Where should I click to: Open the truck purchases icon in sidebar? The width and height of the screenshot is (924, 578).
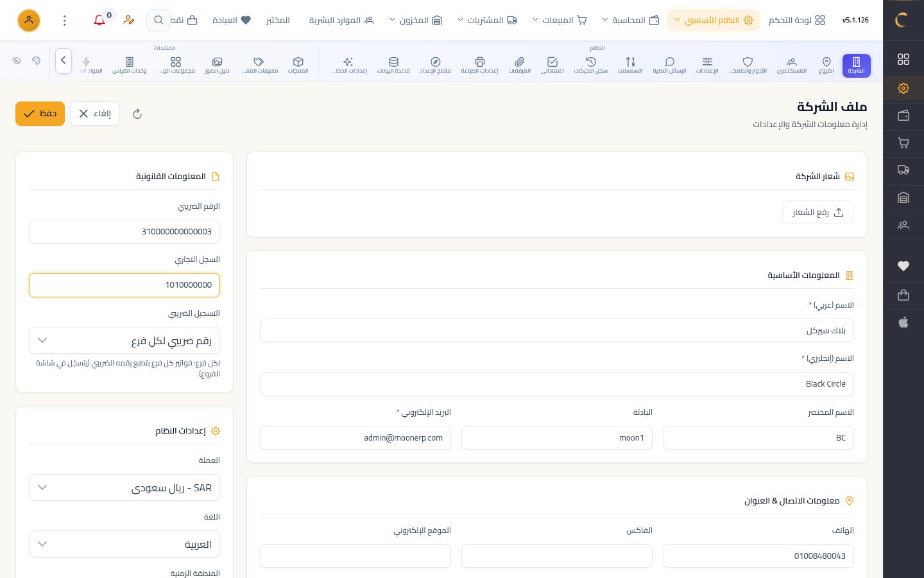[x=903, y=170]
